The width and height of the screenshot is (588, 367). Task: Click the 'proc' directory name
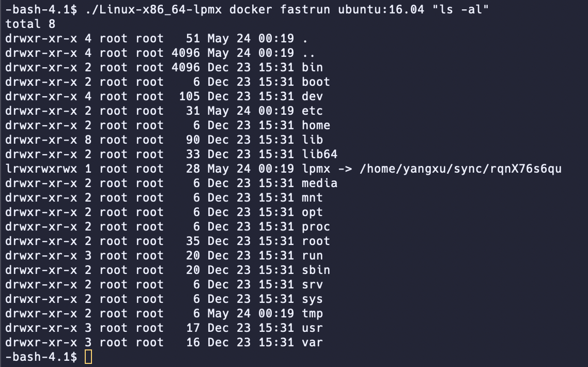pyautogui.click(x=316, y=226)
